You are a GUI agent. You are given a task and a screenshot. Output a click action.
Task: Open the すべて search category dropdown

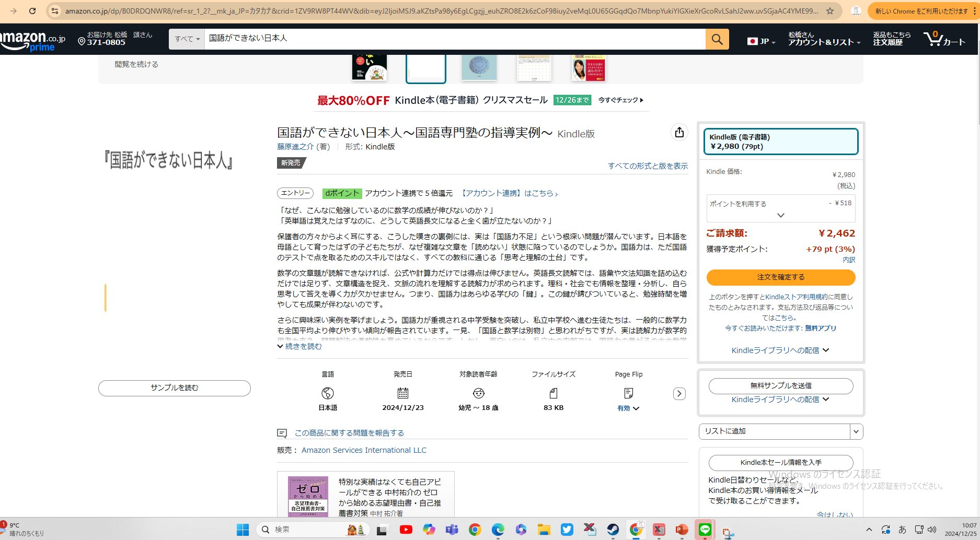click(x=187, y=39)
